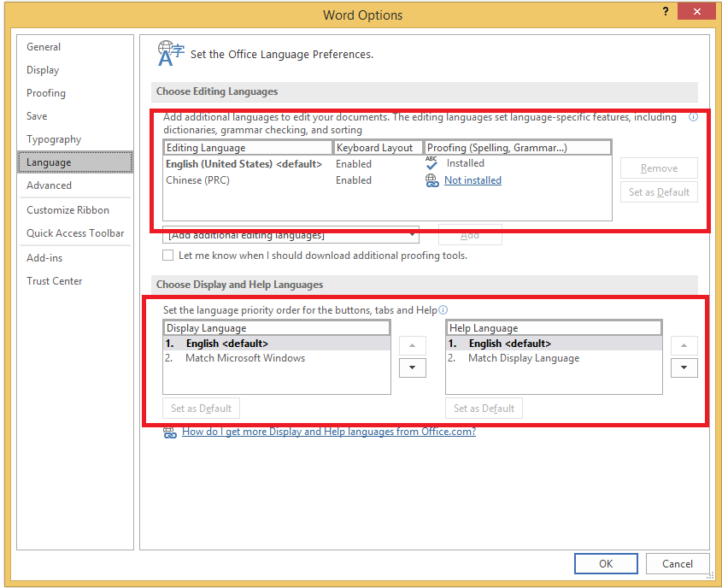Image resolution: width=722 pixels, height=588 pixels.
Task: Open the Quick Access Toolbar category
Action: point(75,233)
